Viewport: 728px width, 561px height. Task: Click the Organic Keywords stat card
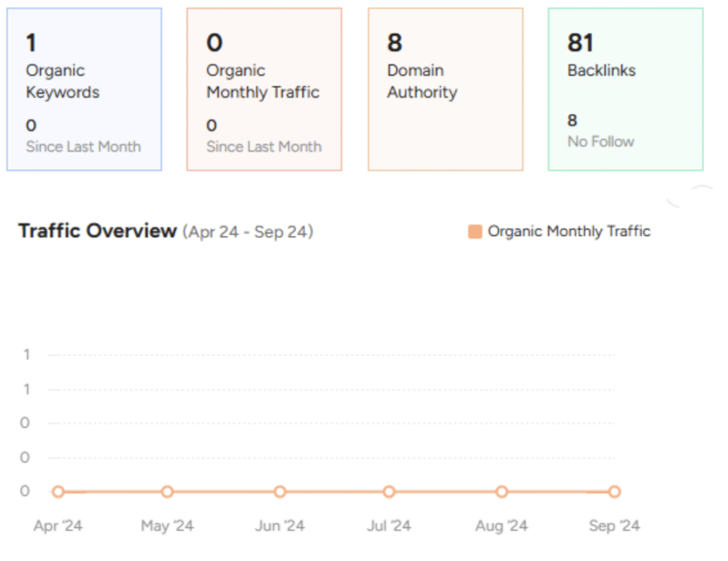click(x=84, y=90)
